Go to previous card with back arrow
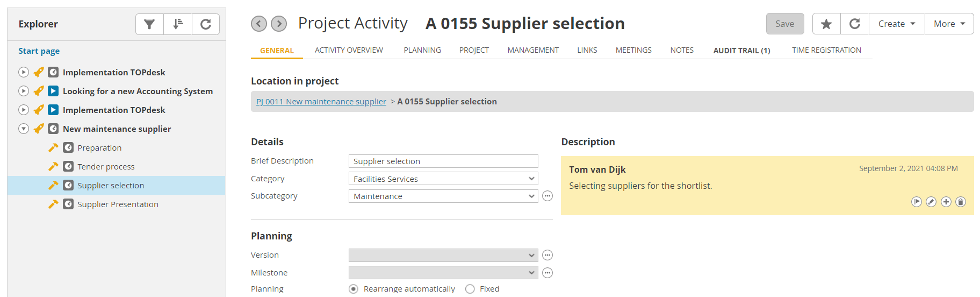980x297 pixels. pyautogui.click(x=259, y=24)
